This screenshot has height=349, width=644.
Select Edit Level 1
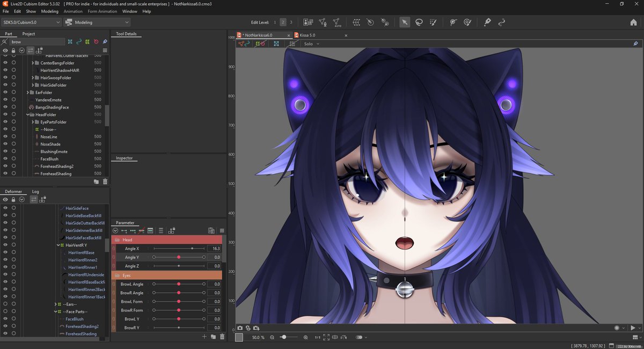275,22
